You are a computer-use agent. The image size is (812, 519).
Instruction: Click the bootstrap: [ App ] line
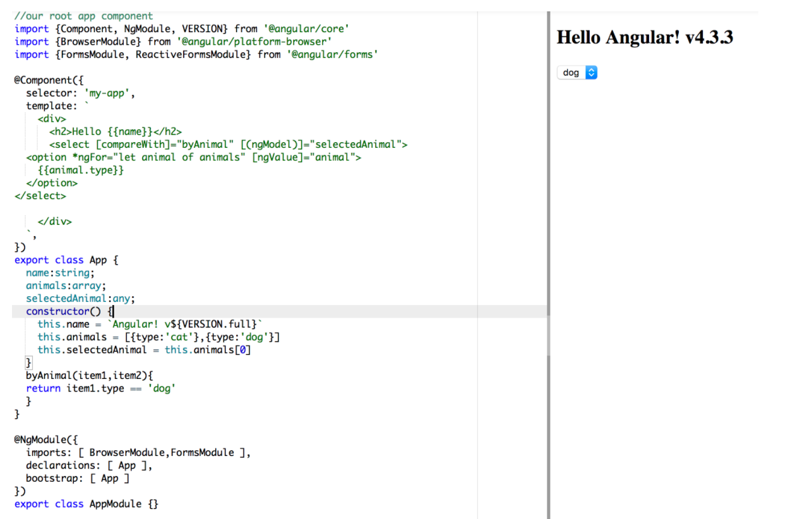click(78, 479)
